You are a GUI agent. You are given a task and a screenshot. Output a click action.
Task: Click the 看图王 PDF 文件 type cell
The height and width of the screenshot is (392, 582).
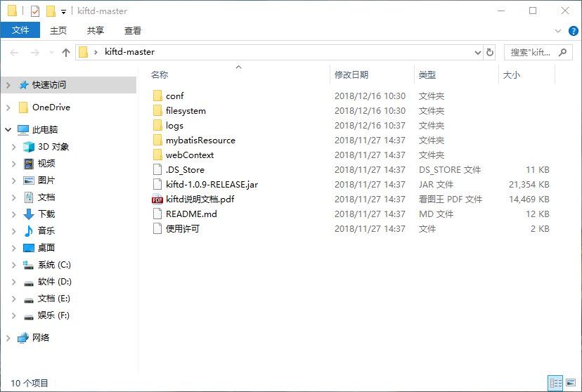click(451, 199)
